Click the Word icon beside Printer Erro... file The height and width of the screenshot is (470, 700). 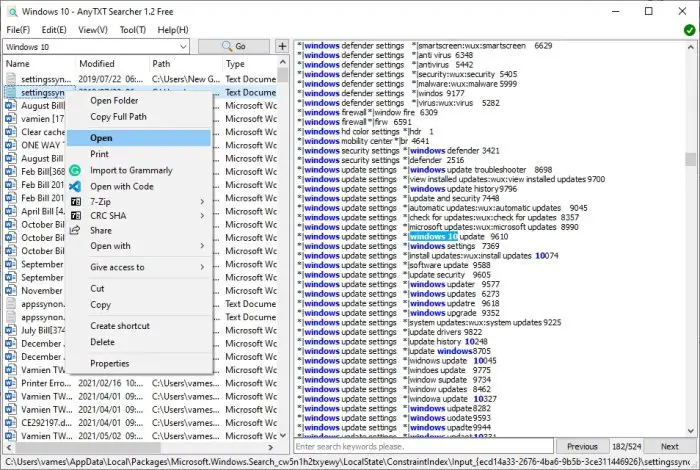tap(10, 383)
